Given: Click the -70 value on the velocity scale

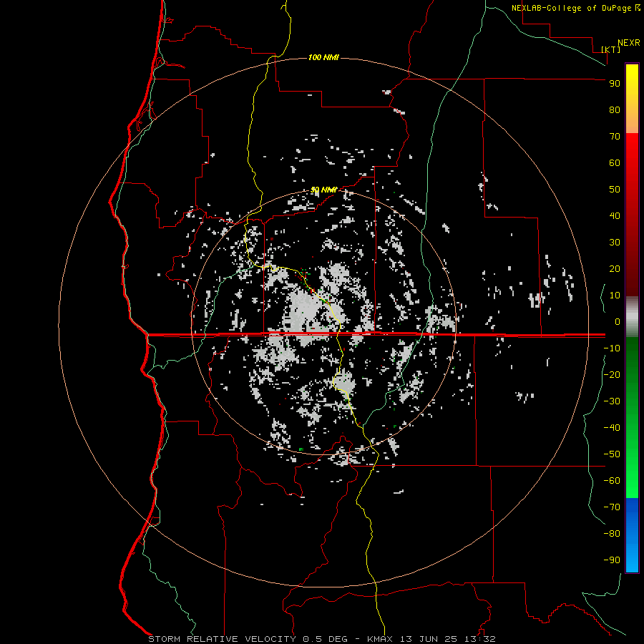Looking at the screenshot, I should [612, 507].
